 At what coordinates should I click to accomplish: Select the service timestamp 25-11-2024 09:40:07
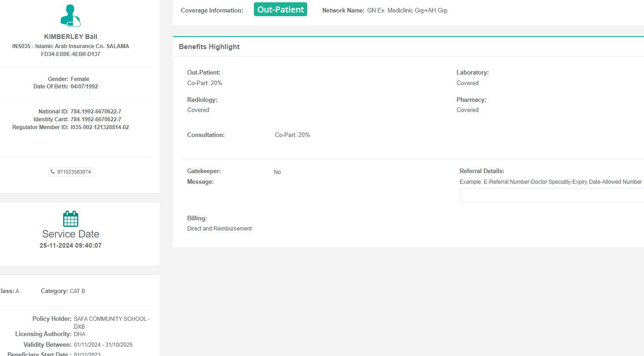[70, 245]
